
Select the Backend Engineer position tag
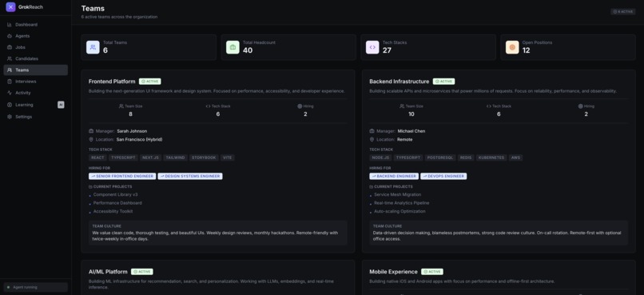(394, 176)
